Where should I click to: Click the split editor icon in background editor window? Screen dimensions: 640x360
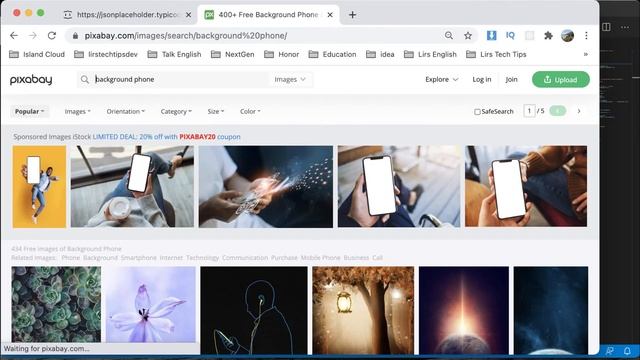click(x=607, y=27)
